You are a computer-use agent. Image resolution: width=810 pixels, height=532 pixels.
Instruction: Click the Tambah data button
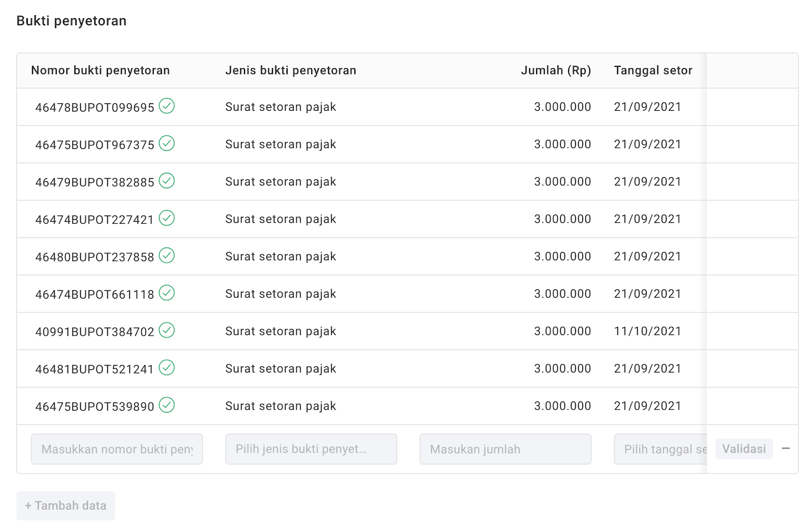point(66,506)
